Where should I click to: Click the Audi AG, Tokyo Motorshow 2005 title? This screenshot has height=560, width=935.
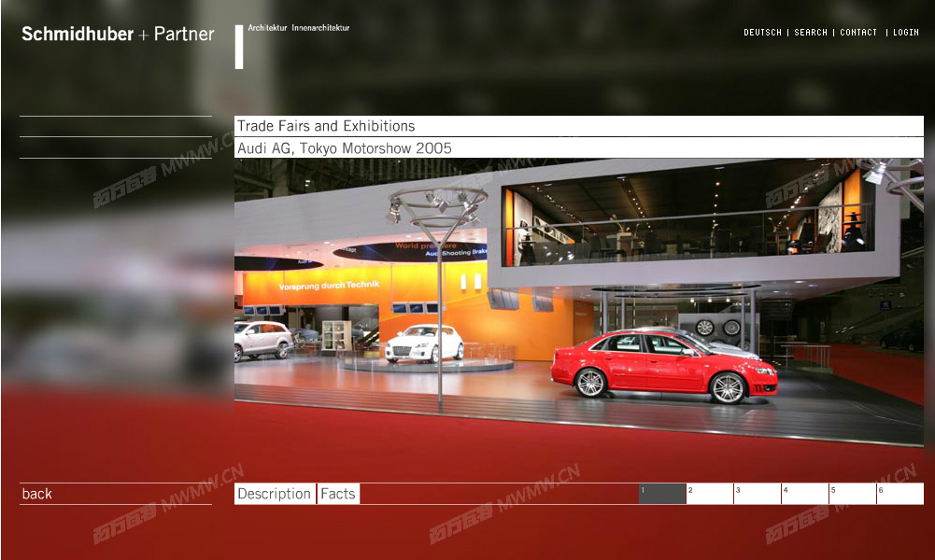click(x=579, y=147)
